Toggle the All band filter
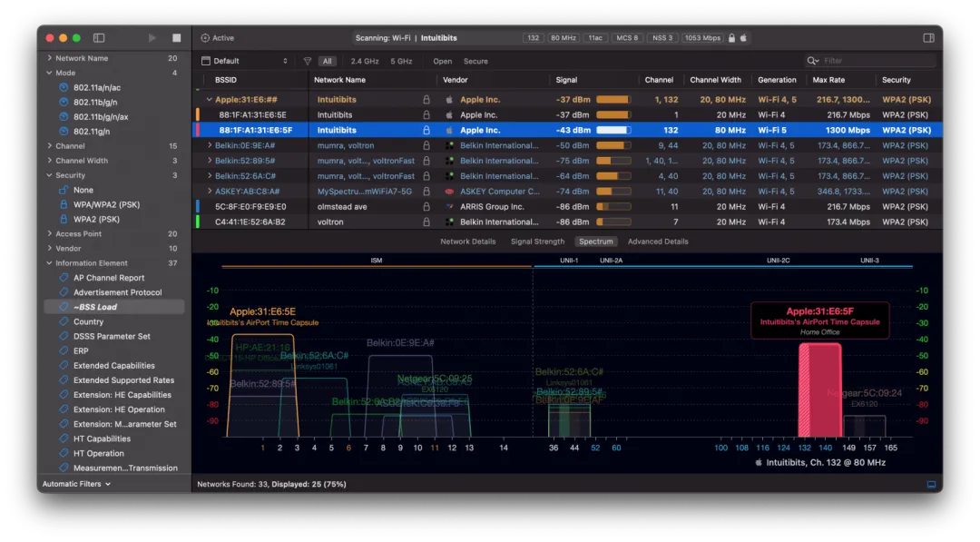 point(328,61)
